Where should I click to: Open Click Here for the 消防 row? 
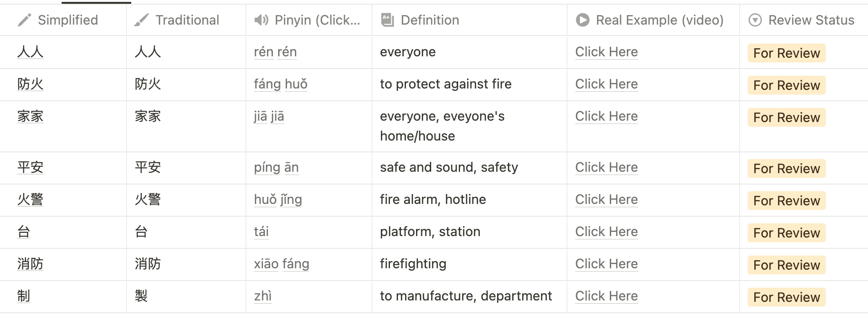[606, 264]
